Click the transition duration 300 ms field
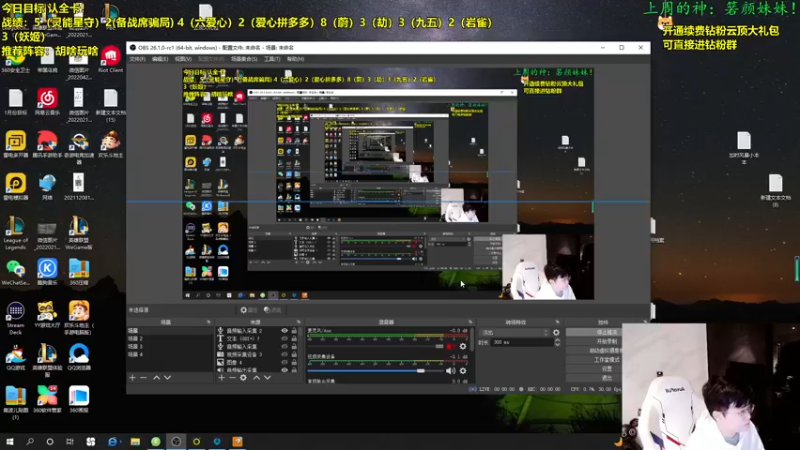The image size is (800, 450). tap(522, 342)
